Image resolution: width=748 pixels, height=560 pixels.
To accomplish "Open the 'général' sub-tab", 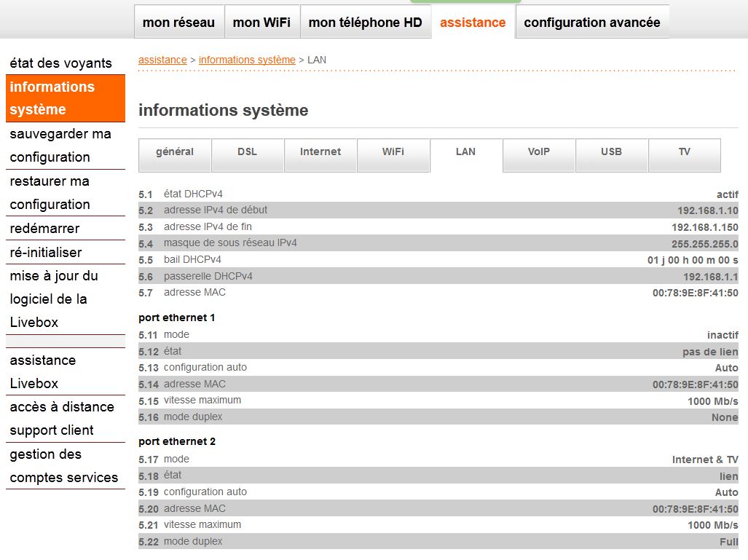I will pyautogui.click(x=175, y=152).
